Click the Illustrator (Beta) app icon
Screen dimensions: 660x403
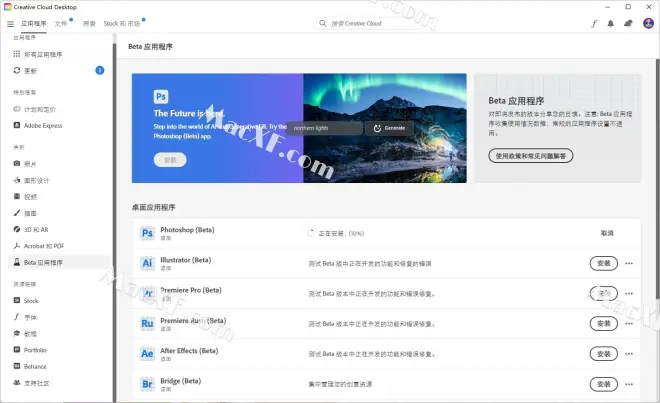coord(147,263)
